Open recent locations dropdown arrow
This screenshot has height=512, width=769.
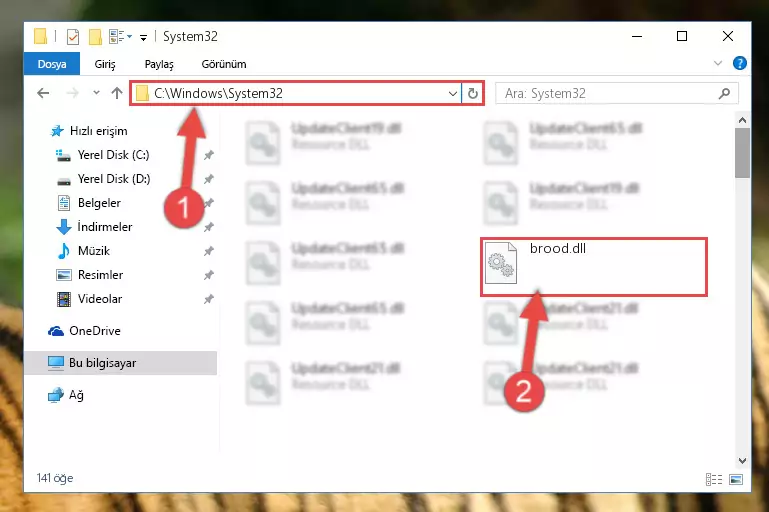96,93
